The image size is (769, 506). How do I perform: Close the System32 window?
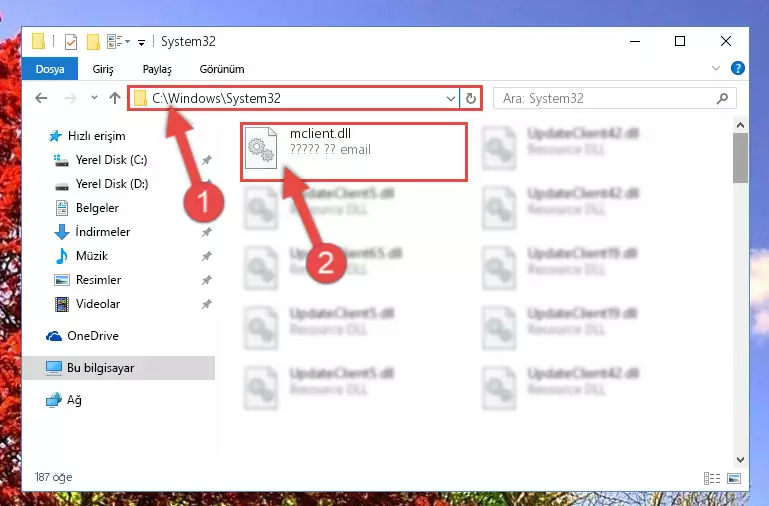coord(726,42)
